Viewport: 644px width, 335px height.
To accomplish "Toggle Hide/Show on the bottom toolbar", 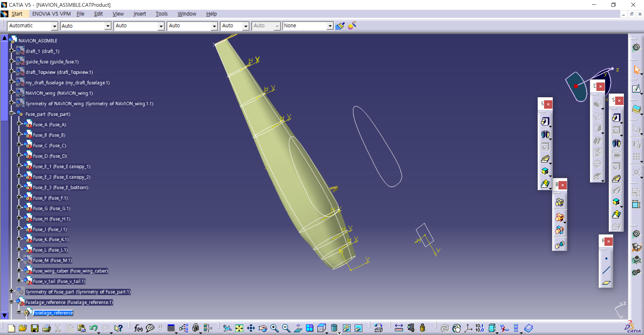I will coord(346,328).
